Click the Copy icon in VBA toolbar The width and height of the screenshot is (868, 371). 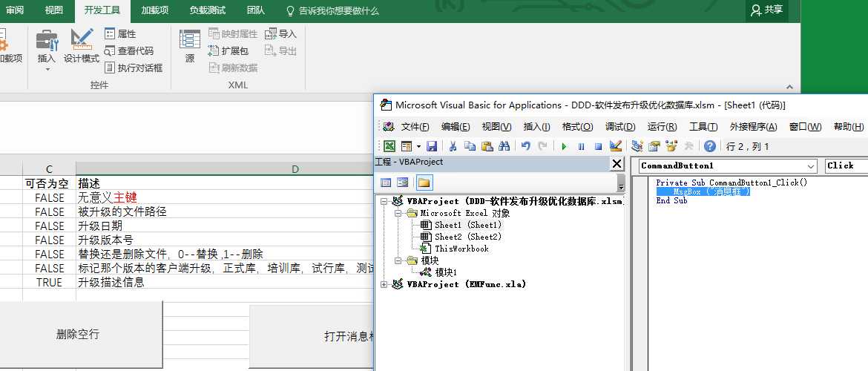click(470, 146)
